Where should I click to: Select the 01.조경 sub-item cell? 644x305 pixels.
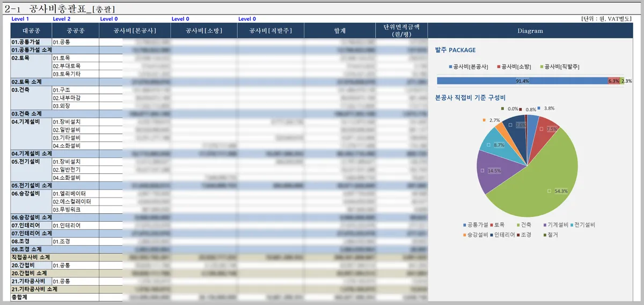click(76, 241)
